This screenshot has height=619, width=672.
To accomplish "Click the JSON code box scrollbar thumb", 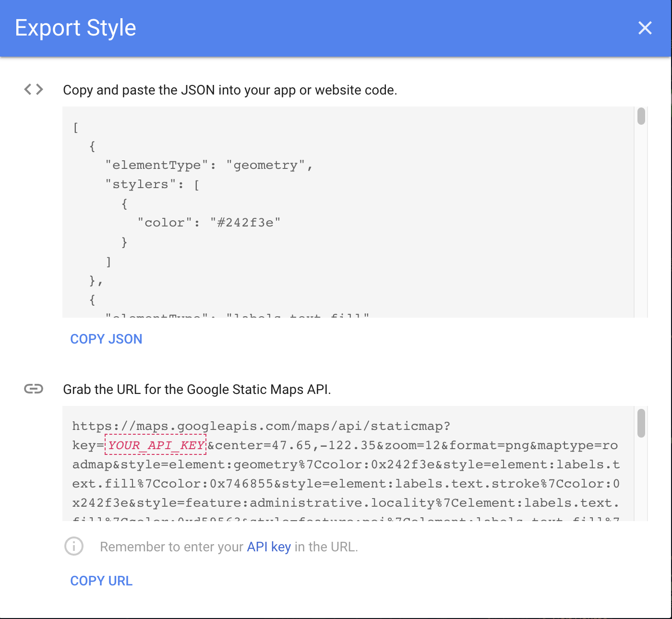I will point(641,117).
